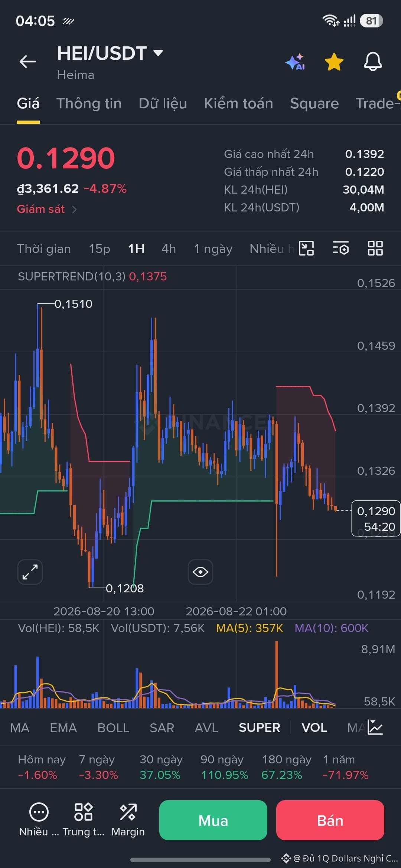Tap the Vol(USDT): 7,56K label
401x868 pixels.
158,628
